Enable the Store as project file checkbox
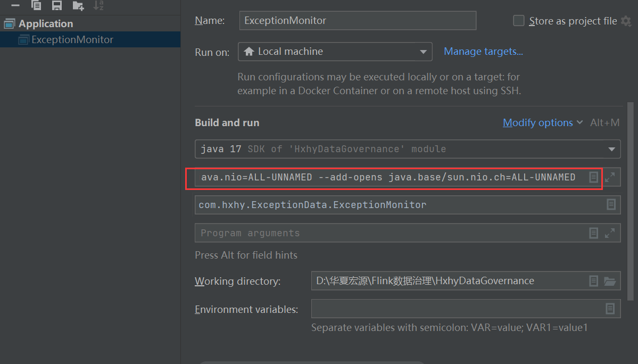This screenshot has width=638, height=364. coord(518,21)
